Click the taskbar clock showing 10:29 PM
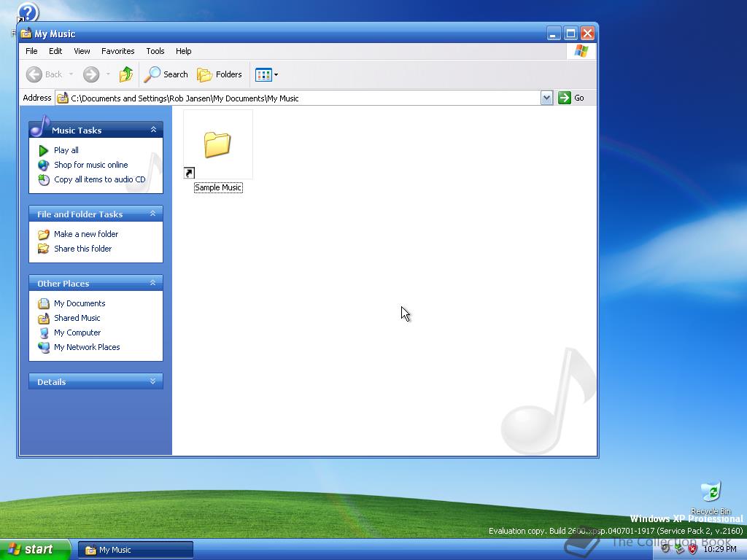The image size is (747, 560). [x=719, y=549]
